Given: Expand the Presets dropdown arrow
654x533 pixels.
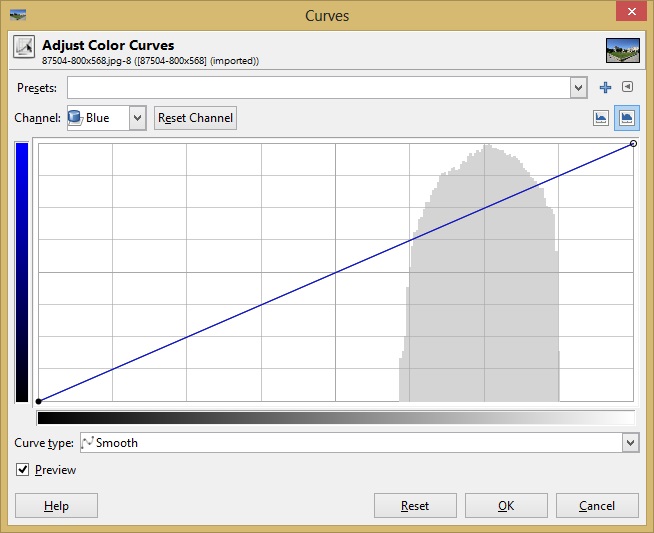Looking at the screenshot, I should tap(578, 88).
